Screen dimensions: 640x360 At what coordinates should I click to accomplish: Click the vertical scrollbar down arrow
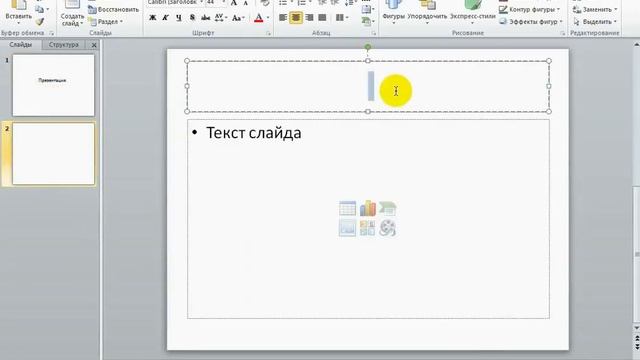click(x=636, y=328)
